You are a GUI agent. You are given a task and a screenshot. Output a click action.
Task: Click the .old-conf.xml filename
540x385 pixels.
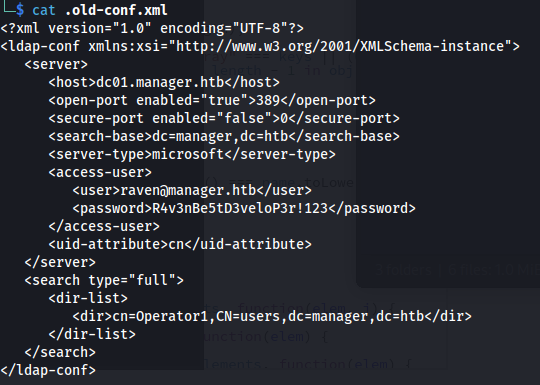pos(116,10)
